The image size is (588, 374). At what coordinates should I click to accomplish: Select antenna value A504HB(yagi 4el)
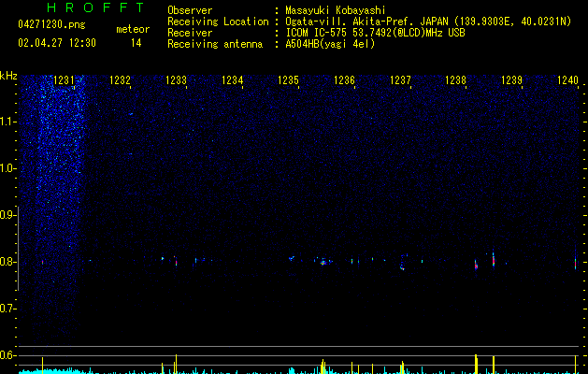pos(330,44)
